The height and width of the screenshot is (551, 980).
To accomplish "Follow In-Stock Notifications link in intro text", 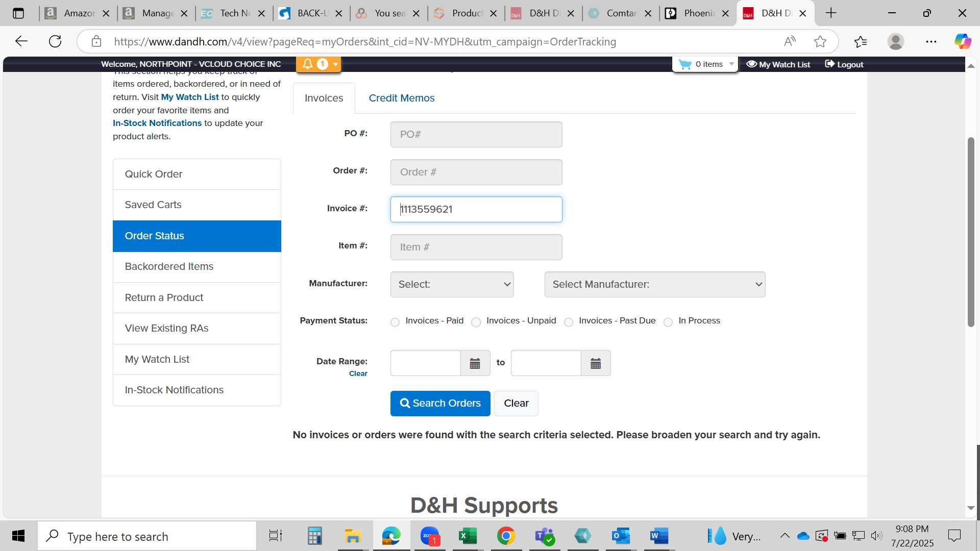I will (157, 123).
